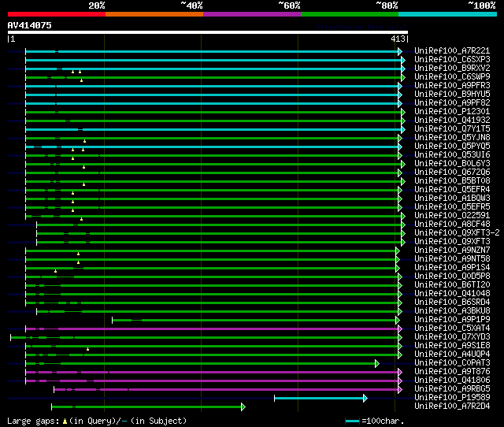Click the cyan ~100% identity legend segment
The image size is (504, 427).
tap(447, 13)
